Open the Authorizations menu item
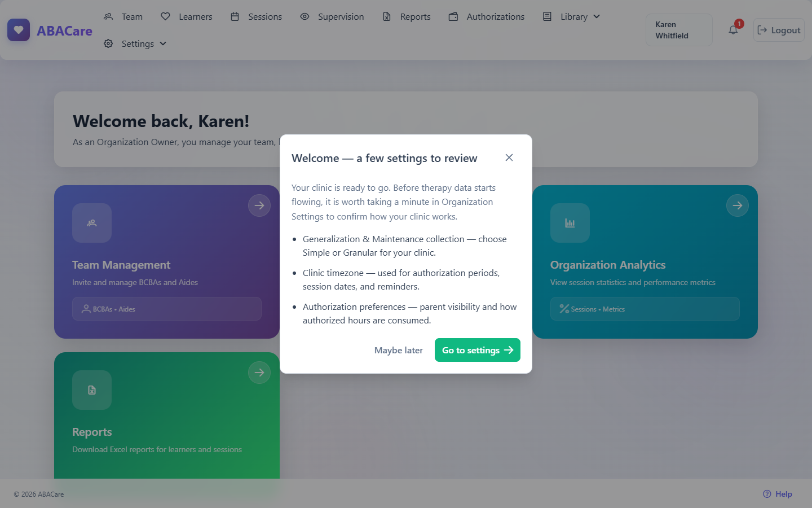Viewport: 812px width, 508px height. point(487,16)
